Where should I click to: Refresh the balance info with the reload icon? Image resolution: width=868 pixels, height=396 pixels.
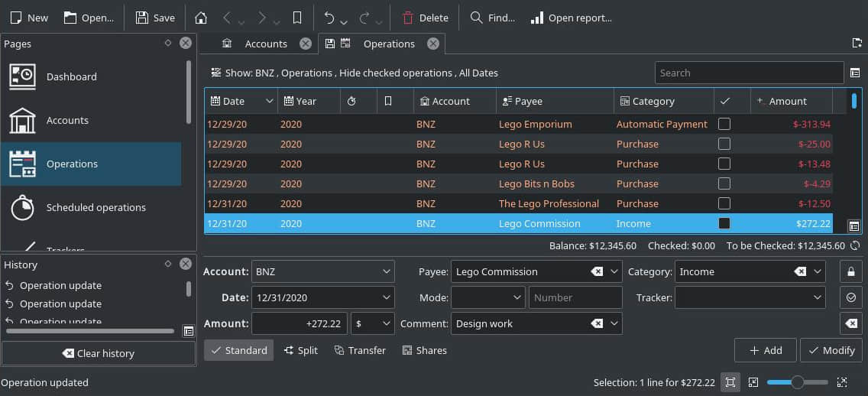pyautogui.click(x=855, y=246)
